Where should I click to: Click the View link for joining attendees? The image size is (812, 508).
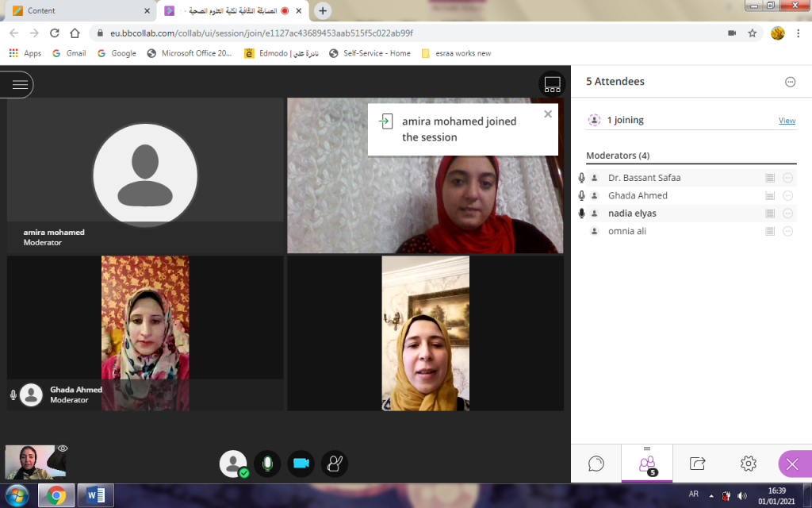tap(787, 121)
